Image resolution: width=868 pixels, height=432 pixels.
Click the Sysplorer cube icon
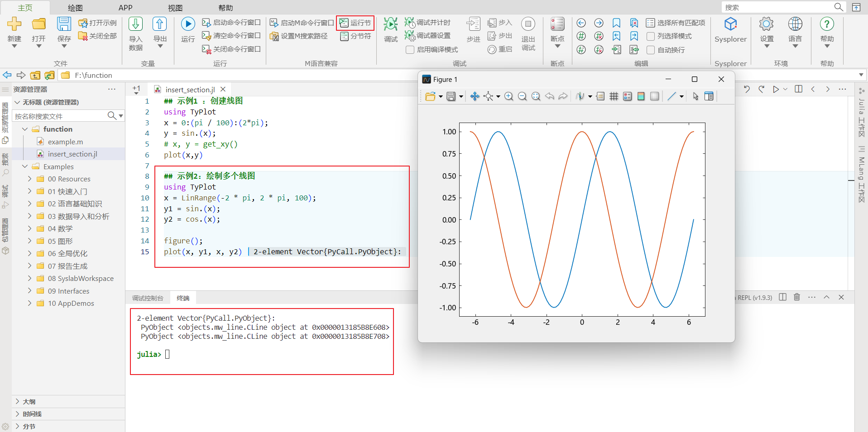[x=730, y=24]
